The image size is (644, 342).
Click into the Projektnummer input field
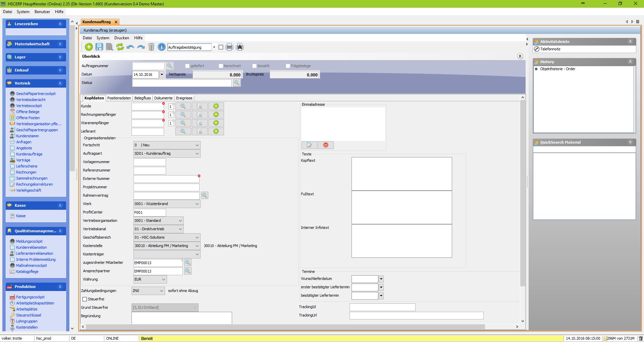coord(166,187)
